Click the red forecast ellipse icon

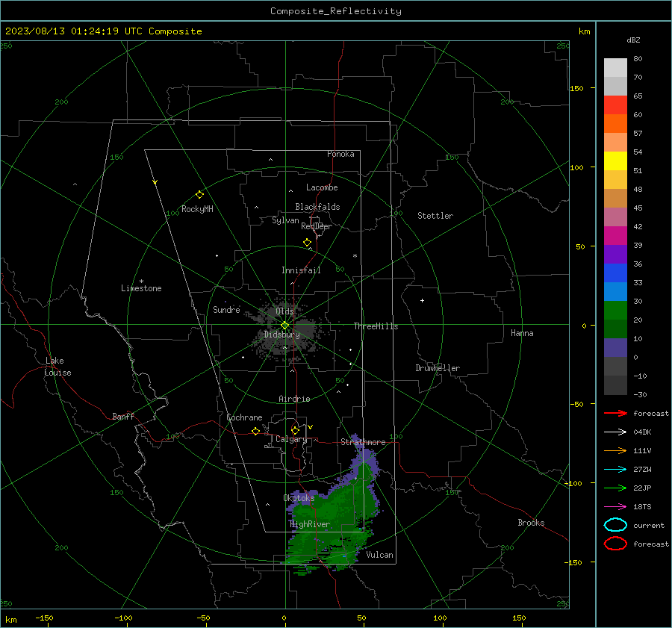(615, 544)
